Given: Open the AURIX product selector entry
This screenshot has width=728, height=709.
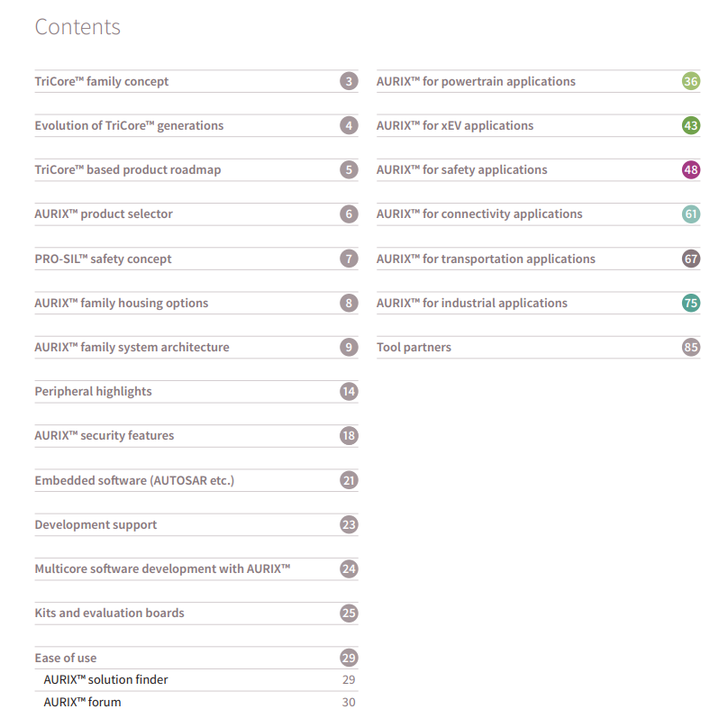Looking at the screenshot, I should [104, 214].
